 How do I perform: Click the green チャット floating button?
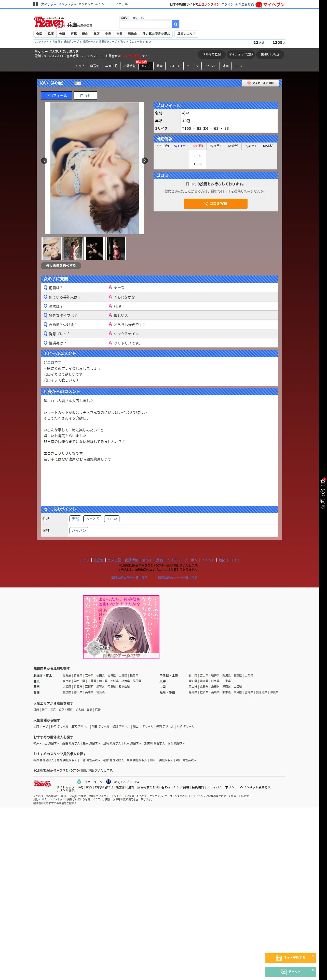291,972
